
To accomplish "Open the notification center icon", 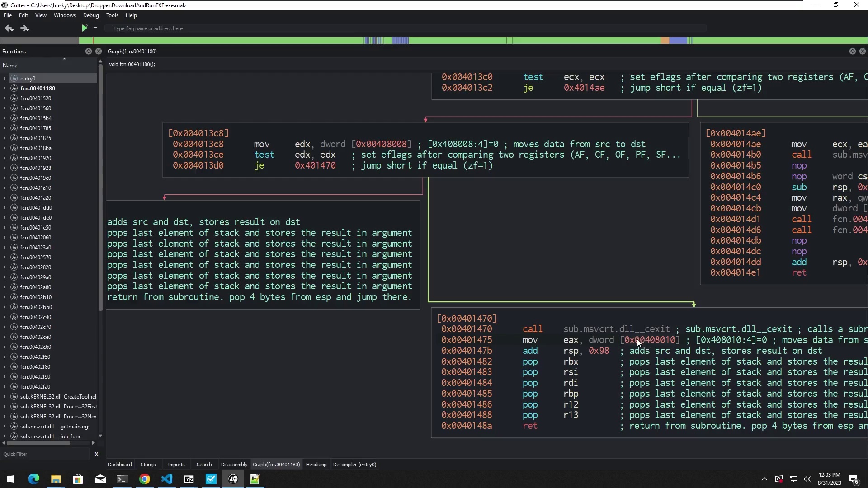I will click(x=854, y=479).
